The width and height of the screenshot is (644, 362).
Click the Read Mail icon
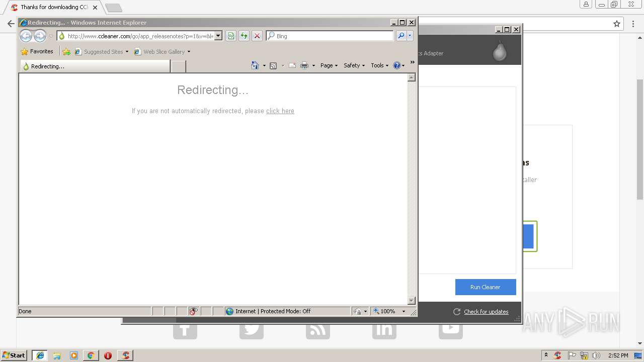pyautogui.click(x=292, y=65)
